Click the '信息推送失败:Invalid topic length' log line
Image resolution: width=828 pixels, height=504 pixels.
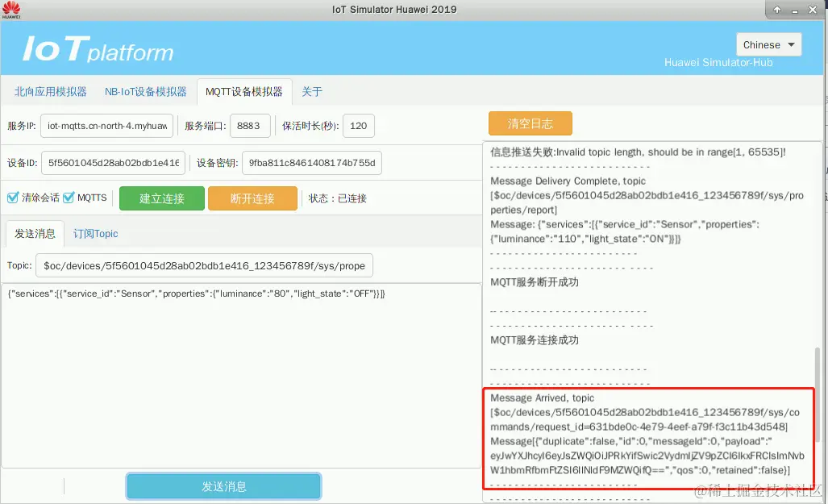click(638, 152)
